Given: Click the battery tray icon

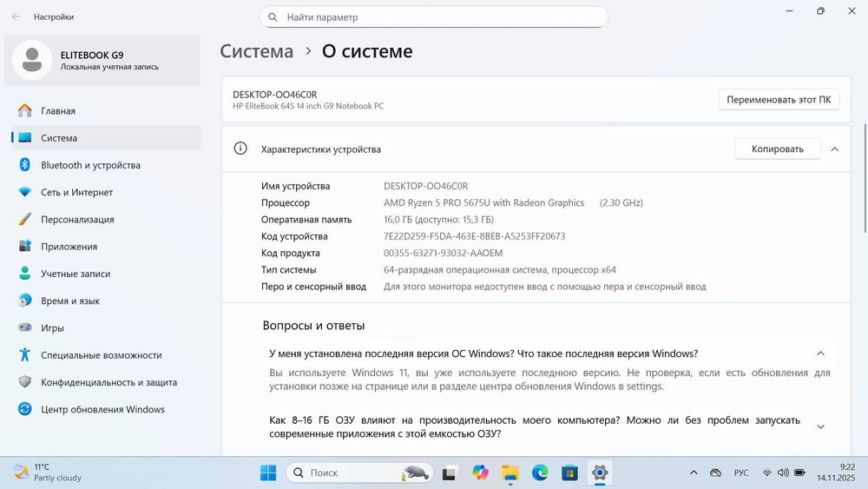Looking at the screenshot, I should coord(800,472).
